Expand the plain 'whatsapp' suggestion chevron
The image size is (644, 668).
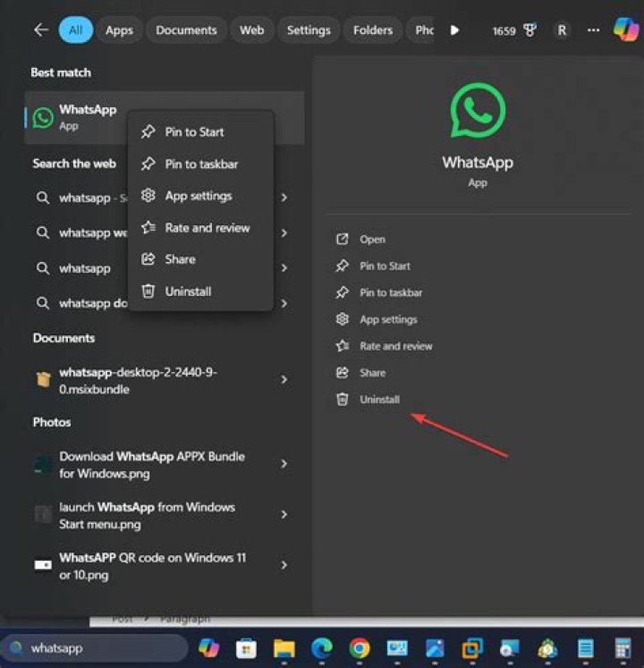[284, 268]
